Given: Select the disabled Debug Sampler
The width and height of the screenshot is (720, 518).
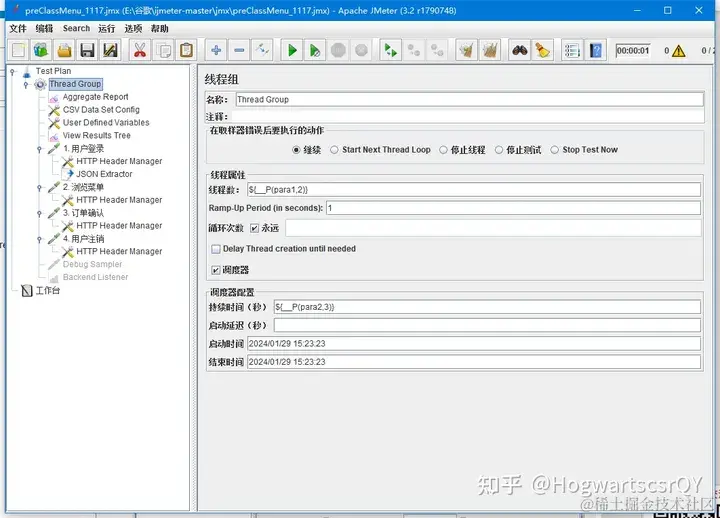Looking at the screenshot, I should (92, 264).
